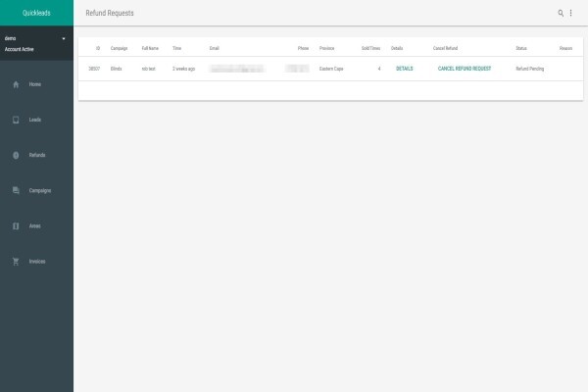Click the 'demo' account name
This screenshot has width=588, height=392.
click(x=10, y=38)
